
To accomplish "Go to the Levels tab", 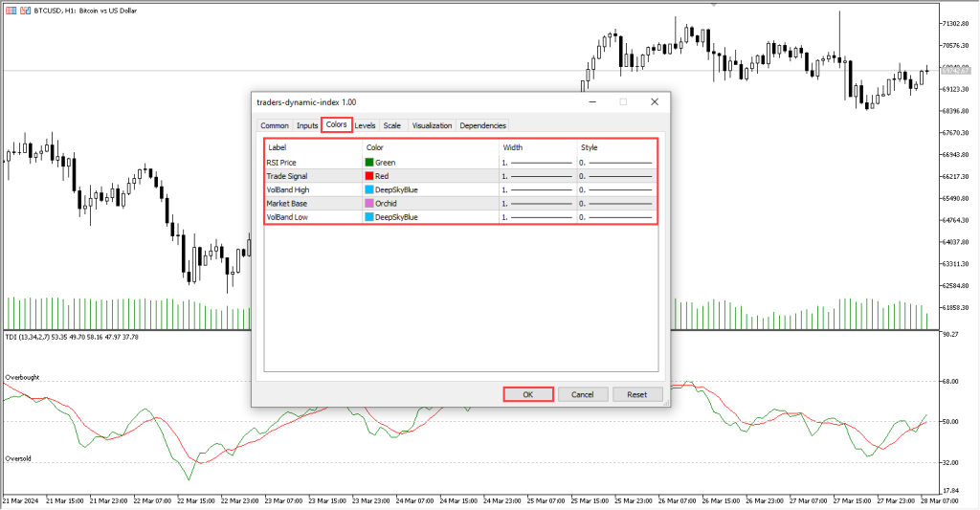I will [365, 125].
